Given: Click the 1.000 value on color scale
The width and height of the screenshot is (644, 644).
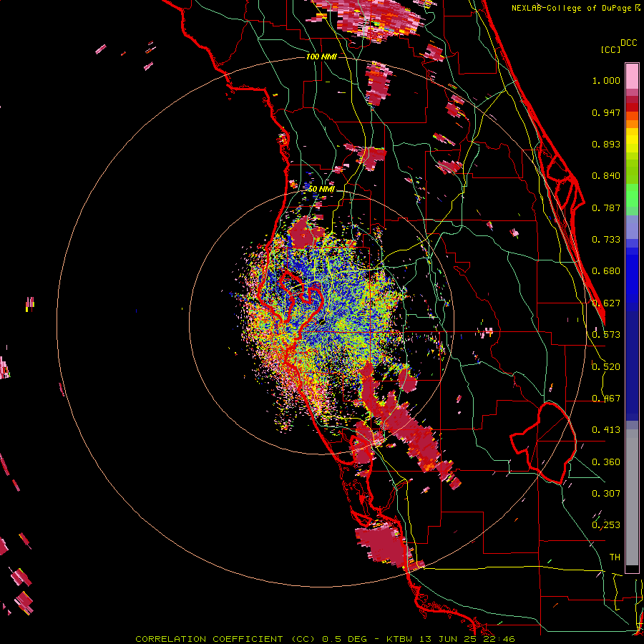Looking at the screenshot, I should coord(606,80).
